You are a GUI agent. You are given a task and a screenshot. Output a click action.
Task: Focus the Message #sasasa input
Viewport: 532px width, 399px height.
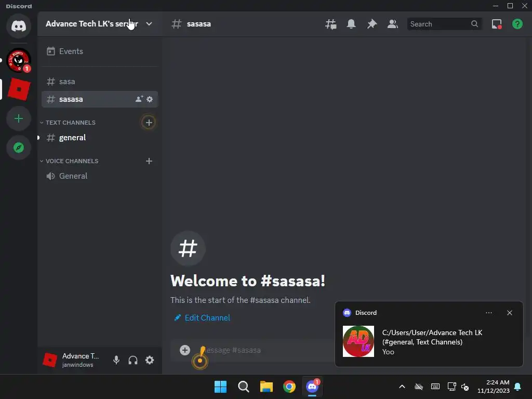point(264,350)
